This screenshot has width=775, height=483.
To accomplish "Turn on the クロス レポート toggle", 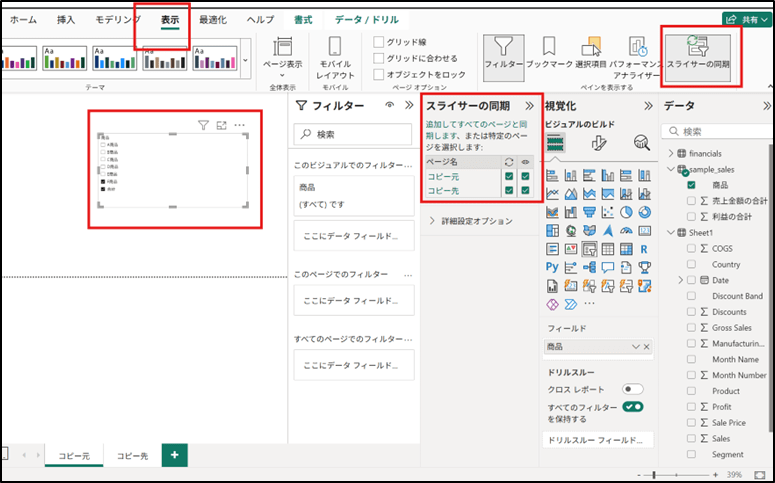I will pos(632,388).
